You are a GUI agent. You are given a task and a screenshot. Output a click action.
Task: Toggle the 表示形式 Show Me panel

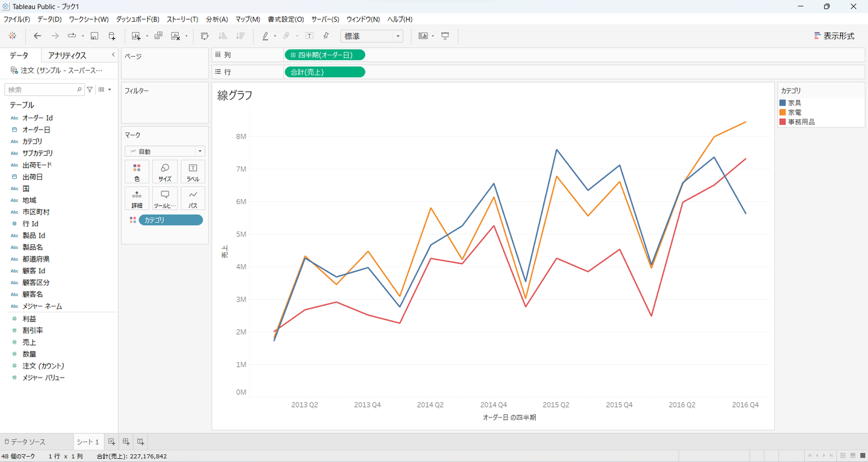(834, 36)
